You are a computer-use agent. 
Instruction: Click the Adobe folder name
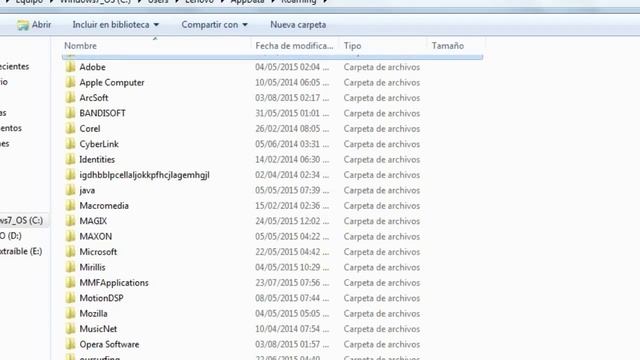pos(93,67)
